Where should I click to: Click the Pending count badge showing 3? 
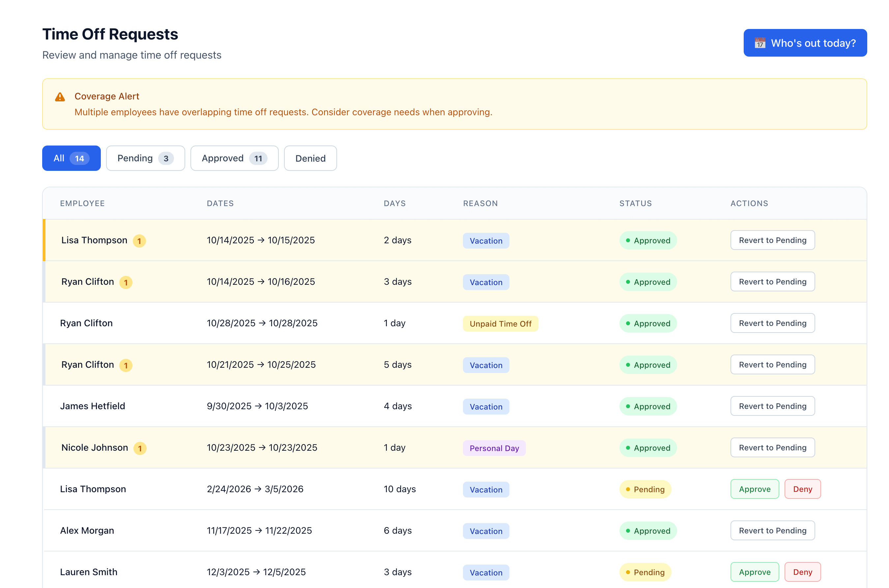166,158
